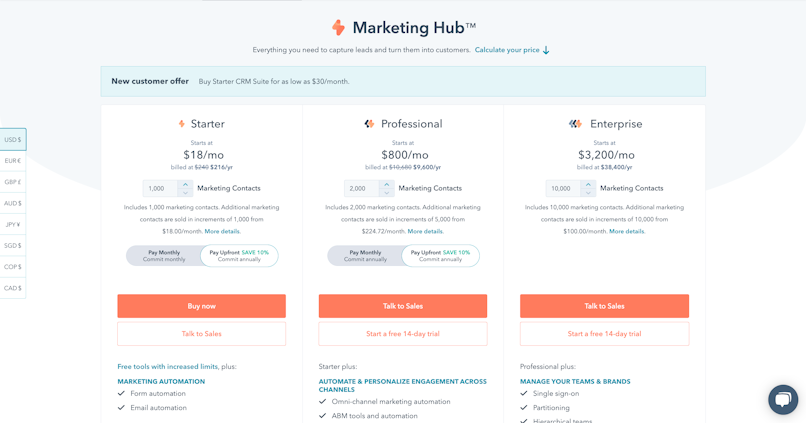Click the Marketing Hub lightning logo icon
Image resolution: width=806 pixels, height=423 pixels.
[x=338, y=27]
